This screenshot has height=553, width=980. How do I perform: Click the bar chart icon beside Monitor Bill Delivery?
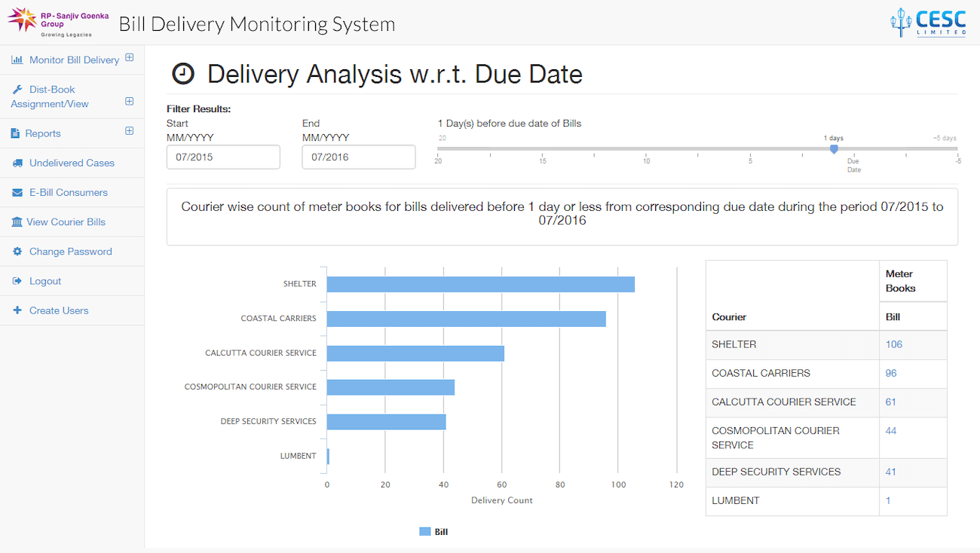tap(17, 60)
